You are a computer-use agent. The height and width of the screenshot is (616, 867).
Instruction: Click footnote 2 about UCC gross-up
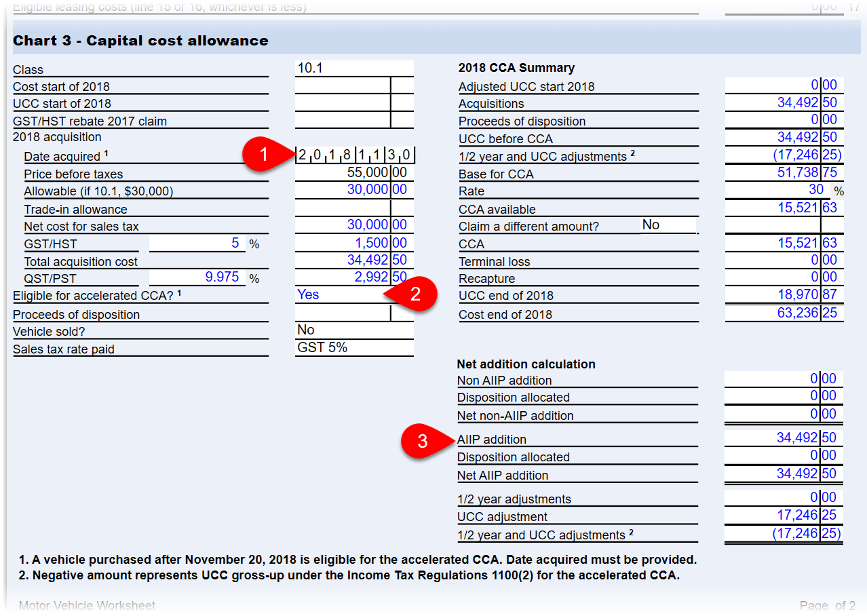pyautogui.click(x=349, y=576)
